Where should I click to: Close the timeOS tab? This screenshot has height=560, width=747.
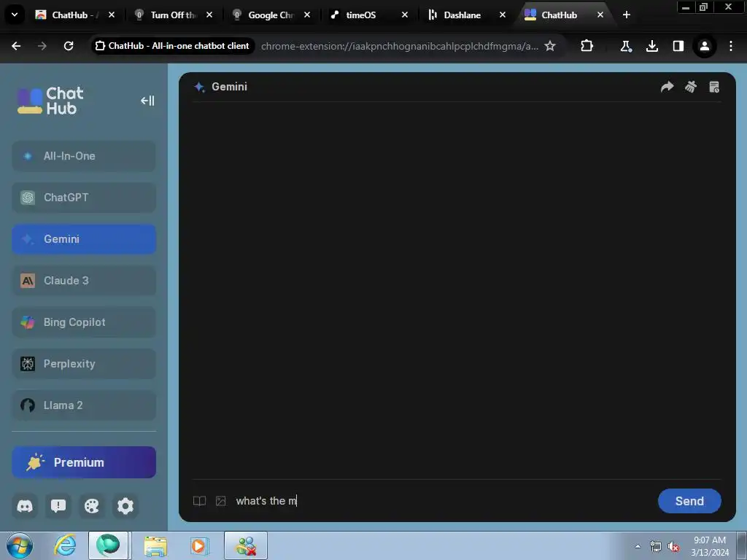[x=405, y=15]
